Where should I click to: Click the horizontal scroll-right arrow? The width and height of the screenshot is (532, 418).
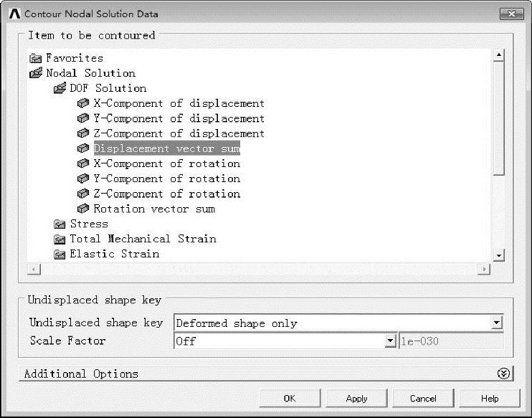[483, 269]
